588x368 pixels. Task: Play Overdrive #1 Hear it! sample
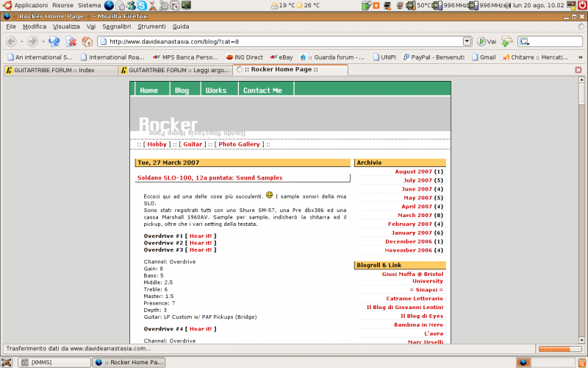[201, 236]
